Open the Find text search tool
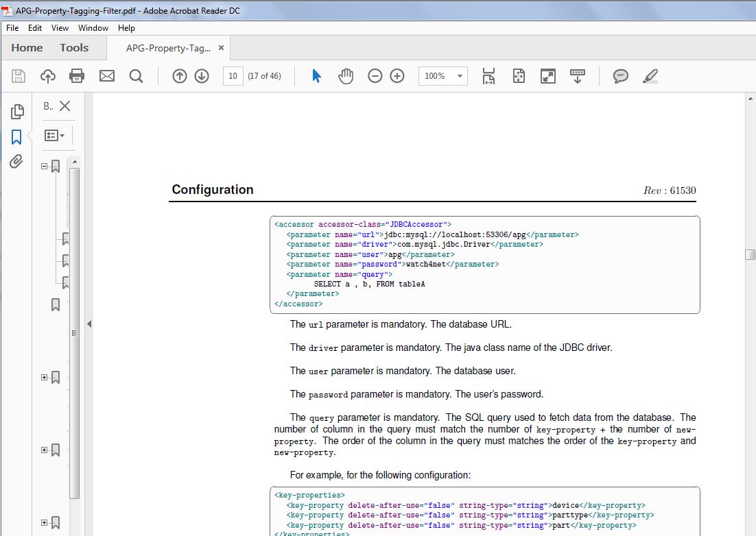756x536 pixels. (136, 76)
